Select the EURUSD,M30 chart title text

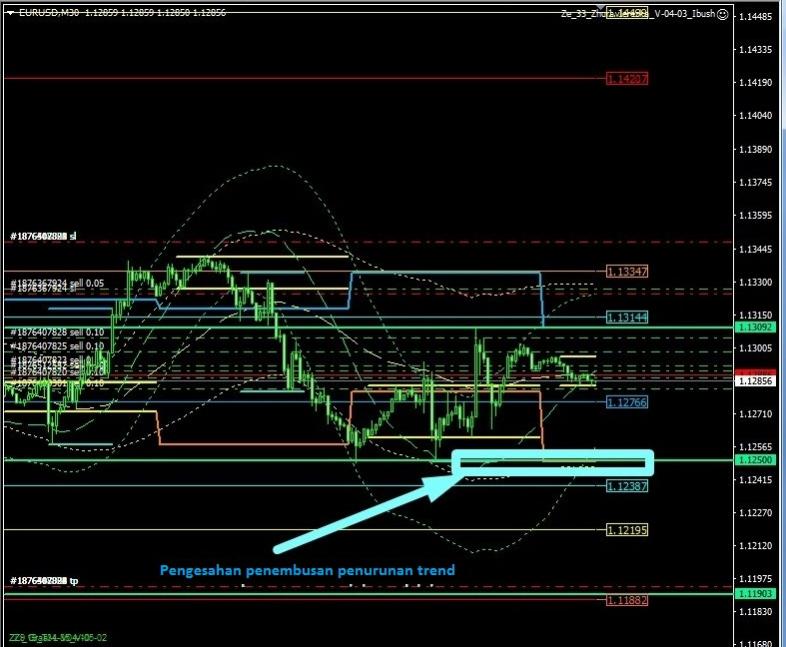coord(50,13)
